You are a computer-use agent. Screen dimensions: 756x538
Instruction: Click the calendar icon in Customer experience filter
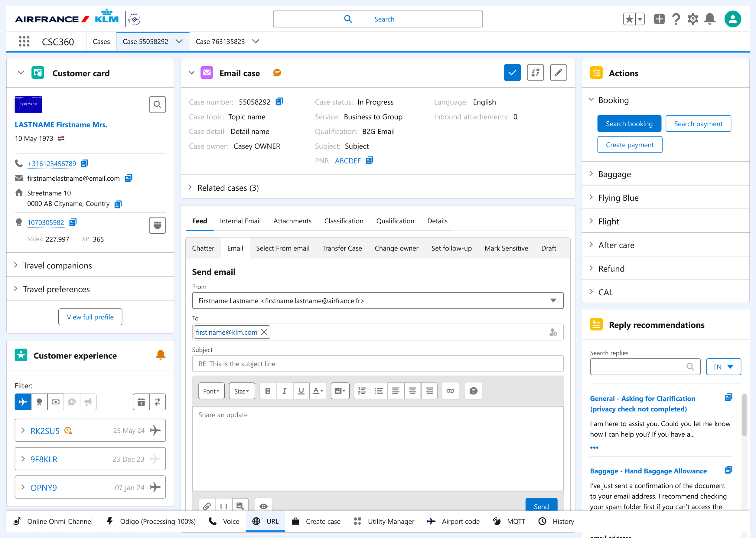click(x=141, y=402)
